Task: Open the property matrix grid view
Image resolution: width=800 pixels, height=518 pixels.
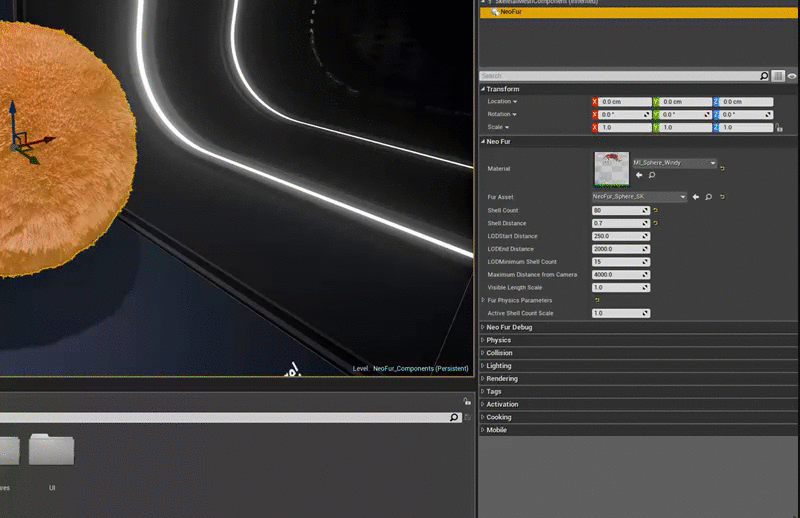Action: pyautogui.click(x=778, y=76)
